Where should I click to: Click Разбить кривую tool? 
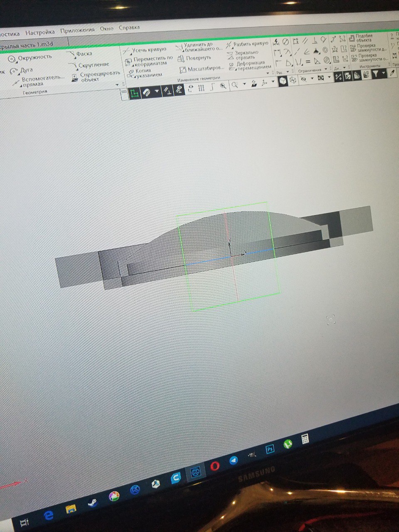[x=247, y=44]
